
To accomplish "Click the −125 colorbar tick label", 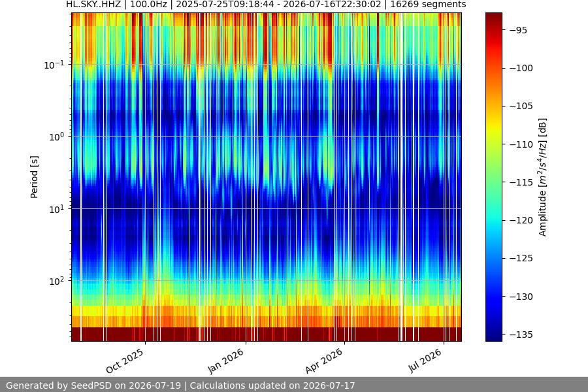I will click(x=521, y=258).
